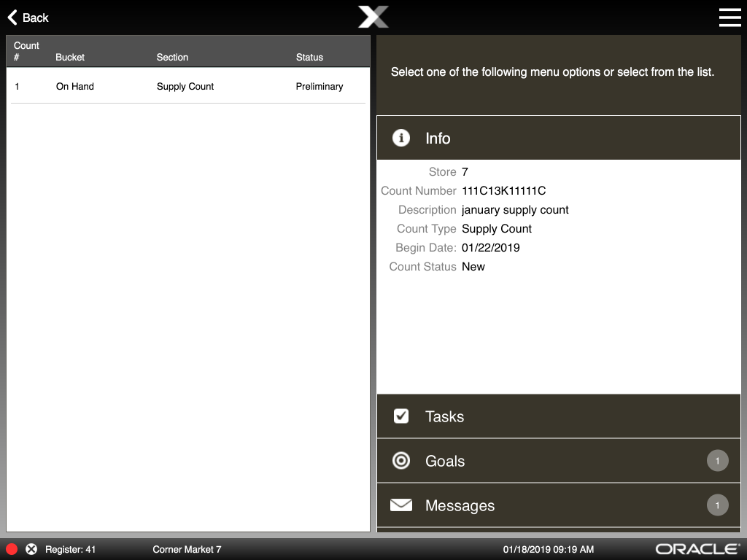Click the Xstore X logo
The width and height of the screenshot is (747, 560).
tap(373, 17)
